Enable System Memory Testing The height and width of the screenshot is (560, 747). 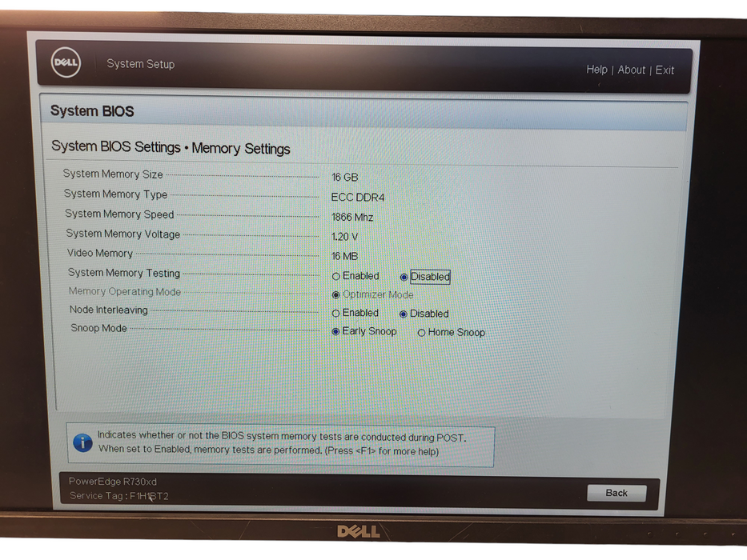[x=335, y=276]
